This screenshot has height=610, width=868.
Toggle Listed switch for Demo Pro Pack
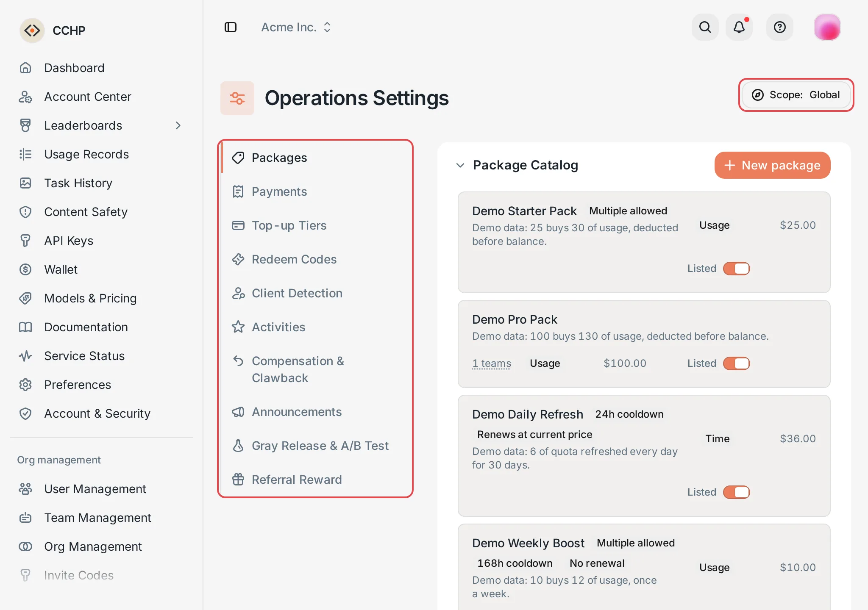(x=737, y=363)
